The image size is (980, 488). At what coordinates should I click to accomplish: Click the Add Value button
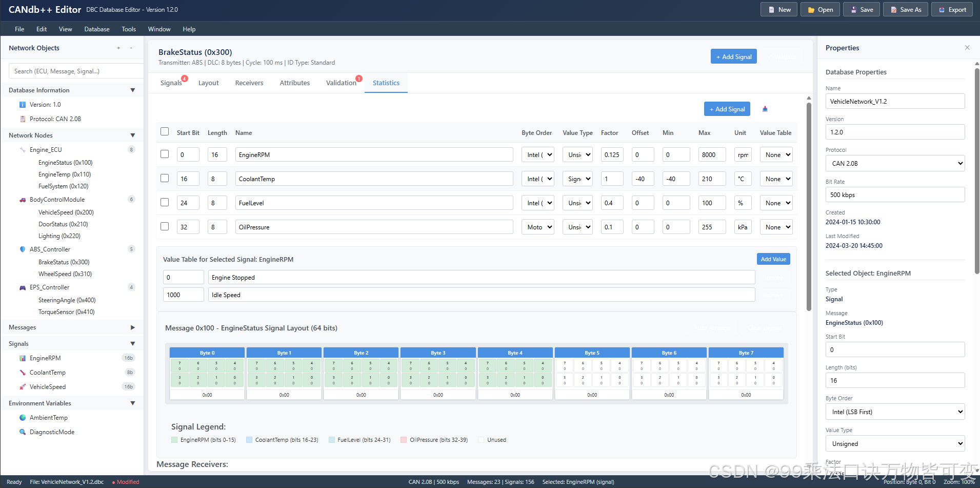tap(773, 259)
